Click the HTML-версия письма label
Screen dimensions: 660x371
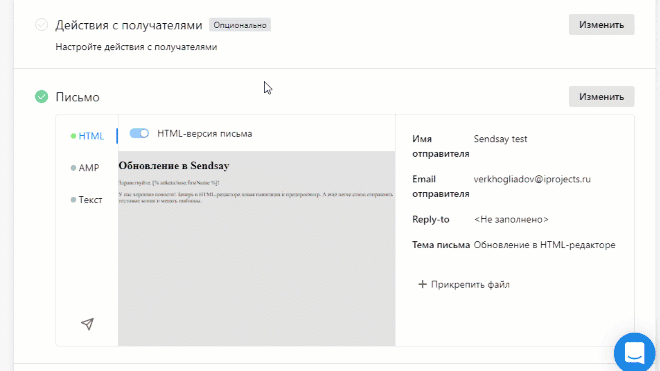click(205, 133)
